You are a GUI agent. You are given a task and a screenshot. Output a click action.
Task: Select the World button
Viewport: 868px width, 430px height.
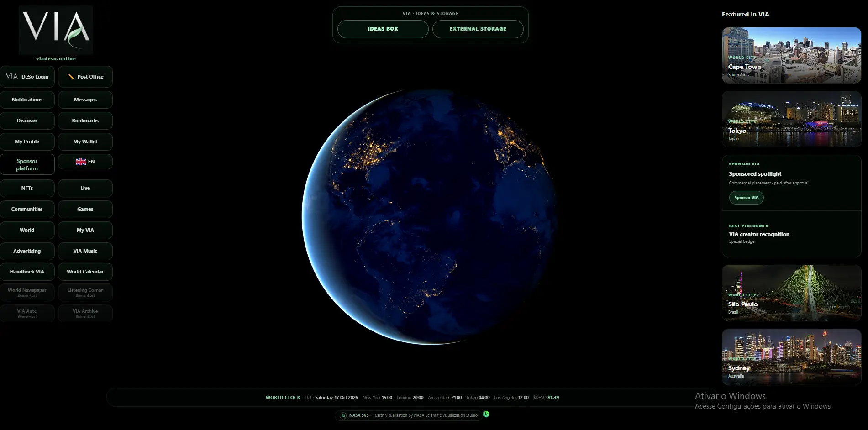(27, 230)
